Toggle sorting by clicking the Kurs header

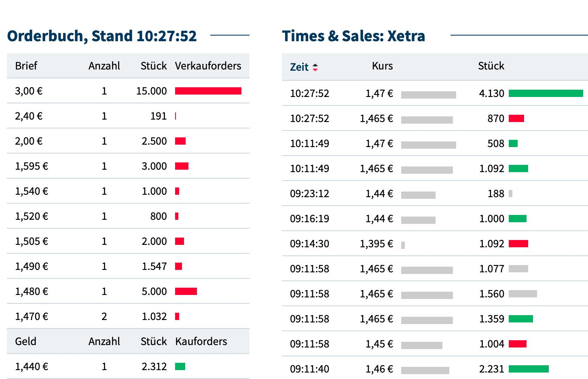click(381, 66)
